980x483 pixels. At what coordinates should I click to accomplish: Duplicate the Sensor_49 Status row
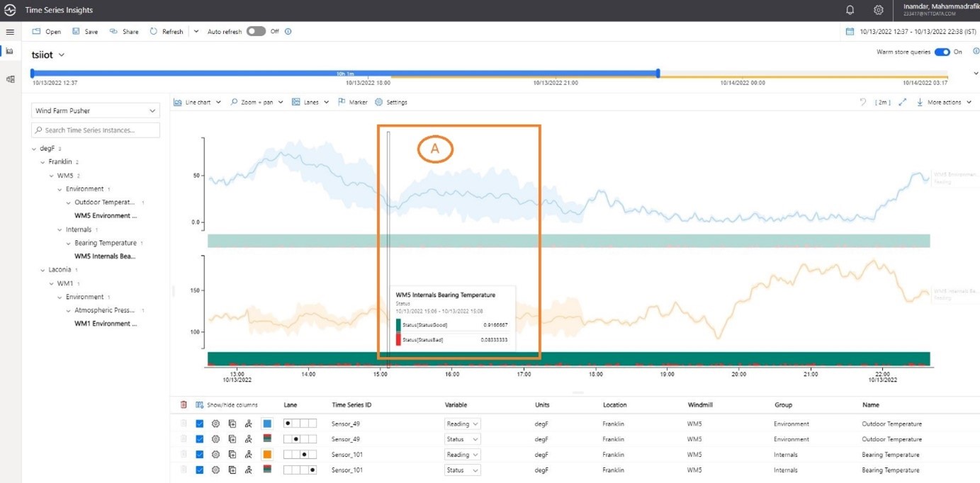point(232,439)
